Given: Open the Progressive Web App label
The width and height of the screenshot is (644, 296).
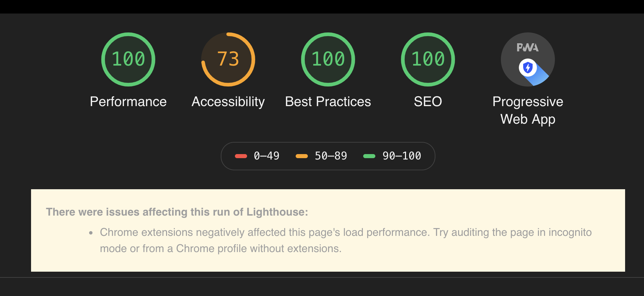Looking at the screenshot, I should [528, 110].
